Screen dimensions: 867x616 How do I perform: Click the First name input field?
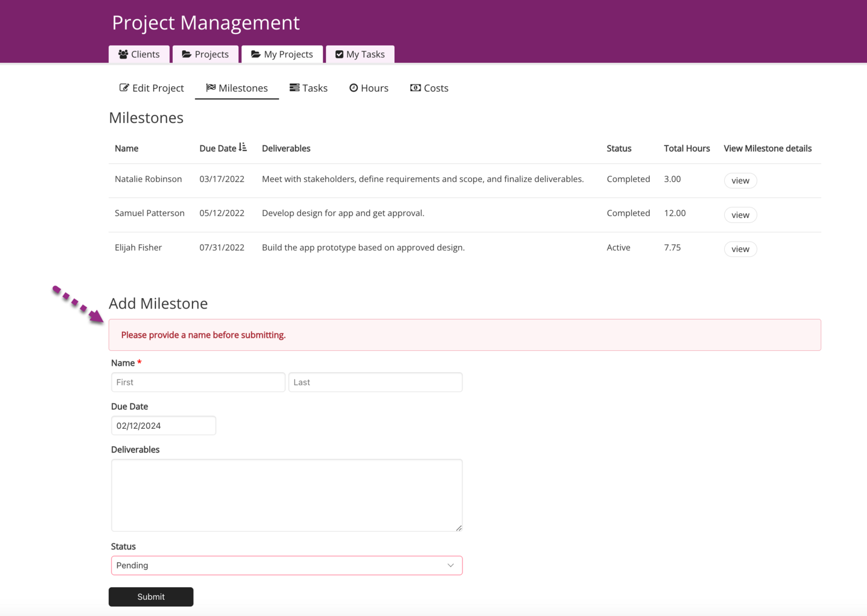(x=198, y=382)
